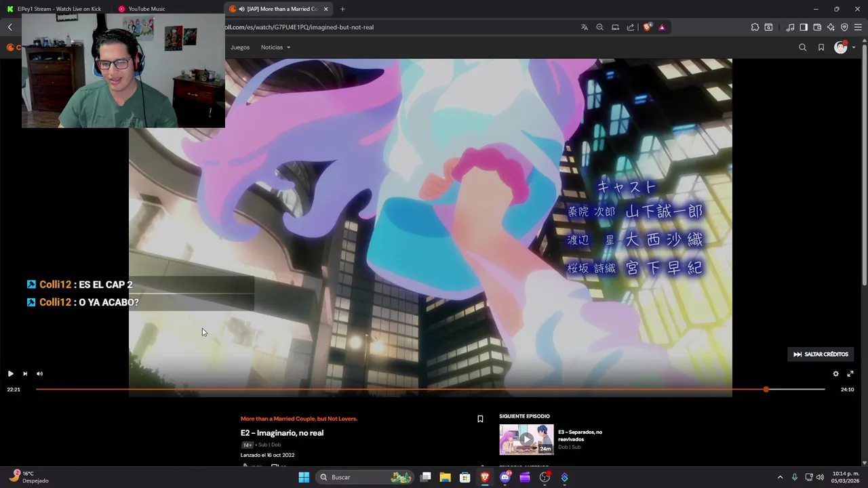The image size is (868, 488).
Task: Open the Windows Start menu
Action: click(304, 477)
